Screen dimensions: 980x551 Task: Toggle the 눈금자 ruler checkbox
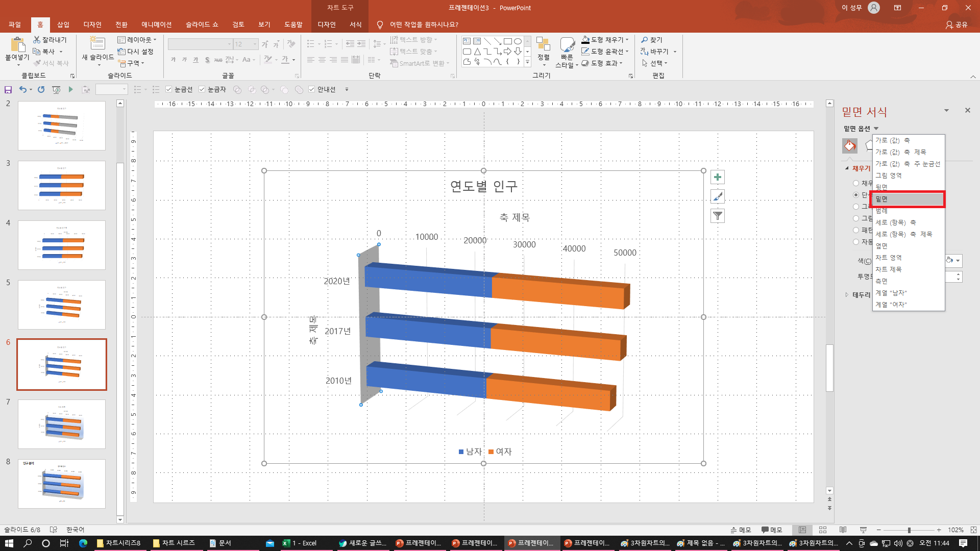(x=202, y=90)
